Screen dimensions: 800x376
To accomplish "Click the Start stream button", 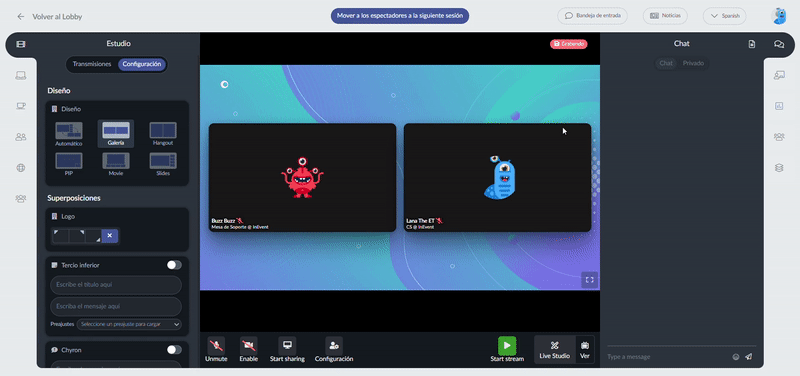I will pyautogui.click(x=507, y=349).
